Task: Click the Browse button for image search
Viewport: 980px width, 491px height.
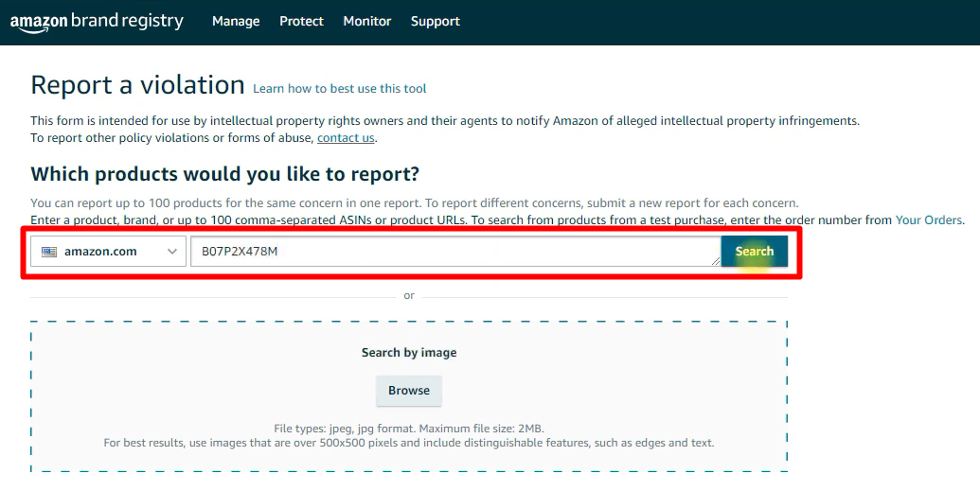Action: click(x=409, y=391)
